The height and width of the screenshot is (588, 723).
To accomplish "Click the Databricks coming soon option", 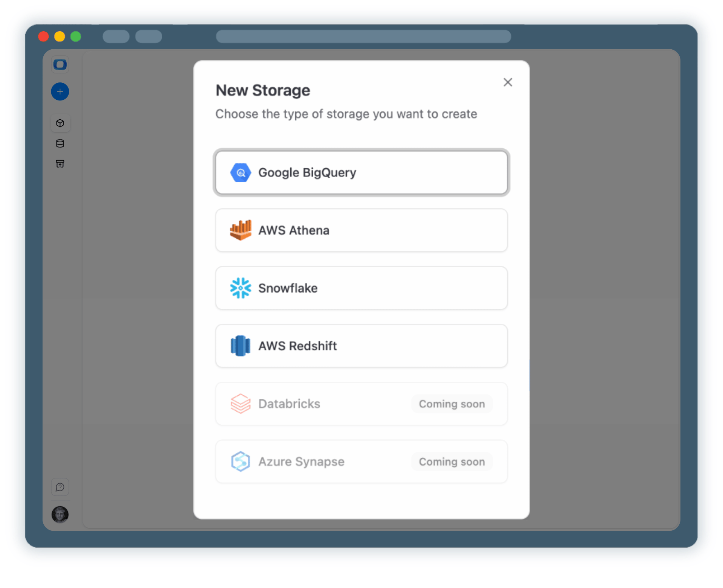I will click(x=361, y=404).
